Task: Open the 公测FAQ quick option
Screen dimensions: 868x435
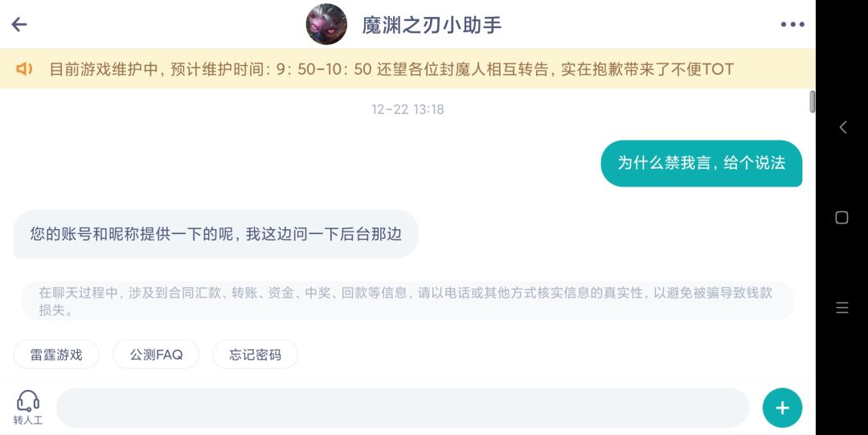Action: tap(156, 355)
